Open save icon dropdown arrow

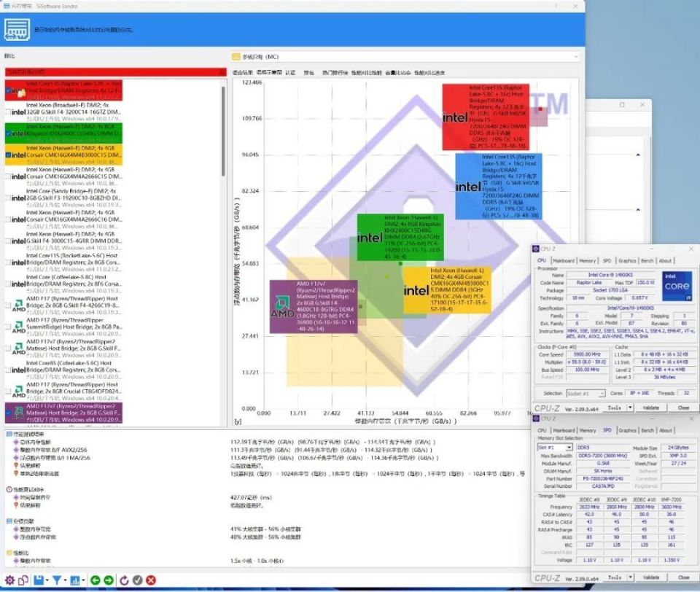pyautogui.click(x=47, y=580)
